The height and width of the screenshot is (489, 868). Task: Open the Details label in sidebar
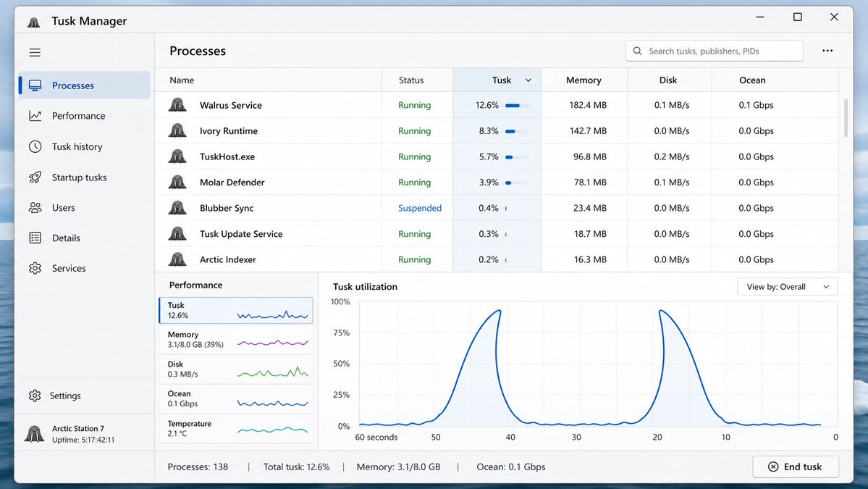(66, 238)
